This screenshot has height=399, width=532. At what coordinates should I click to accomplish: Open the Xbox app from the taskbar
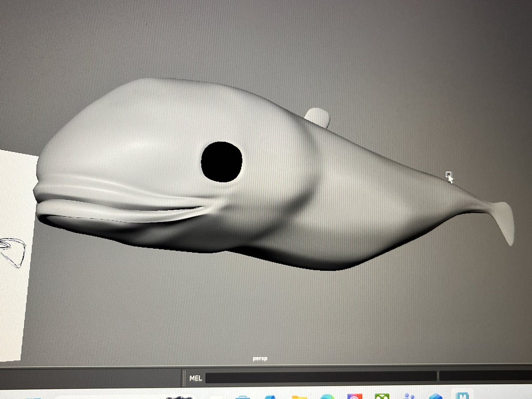(382, 395)
